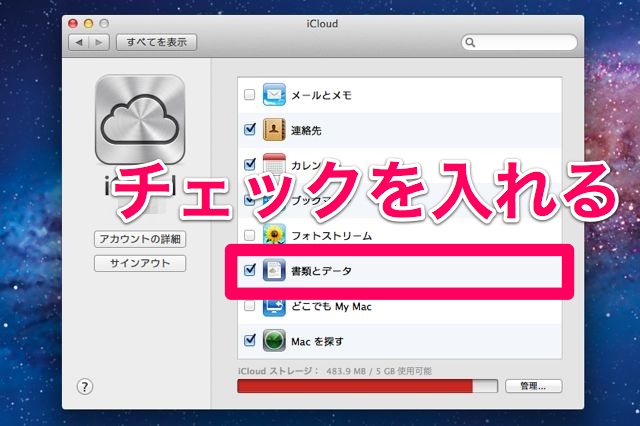This screenshot has width=640, height=426.
Task: Go forward with the right arrow button
Action: pyautogui.click(x=99, y=42)
